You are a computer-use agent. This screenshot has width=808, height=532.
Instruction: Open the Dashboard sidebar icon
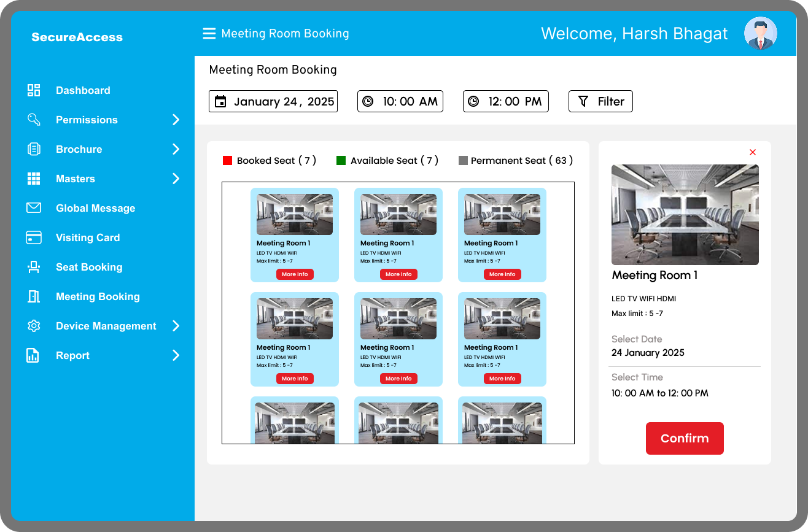(34, 90)
